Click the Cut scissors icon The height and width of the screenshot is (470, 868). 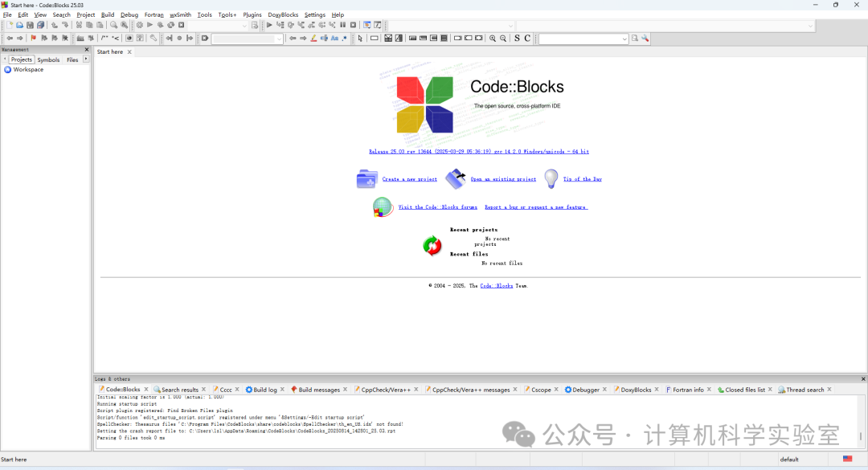click(x=79, y=26)
